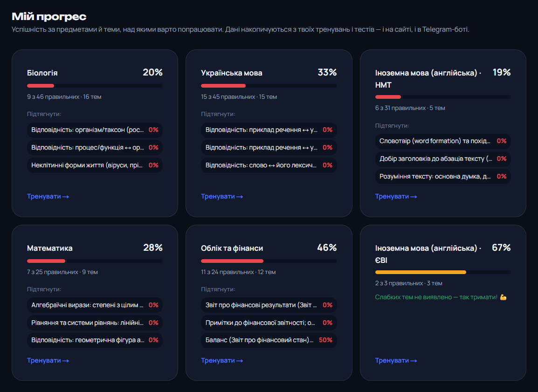This screenshot has width=538, height=392.
Task: Click Тренувати under Українська мова
Action: click(222, 197)
